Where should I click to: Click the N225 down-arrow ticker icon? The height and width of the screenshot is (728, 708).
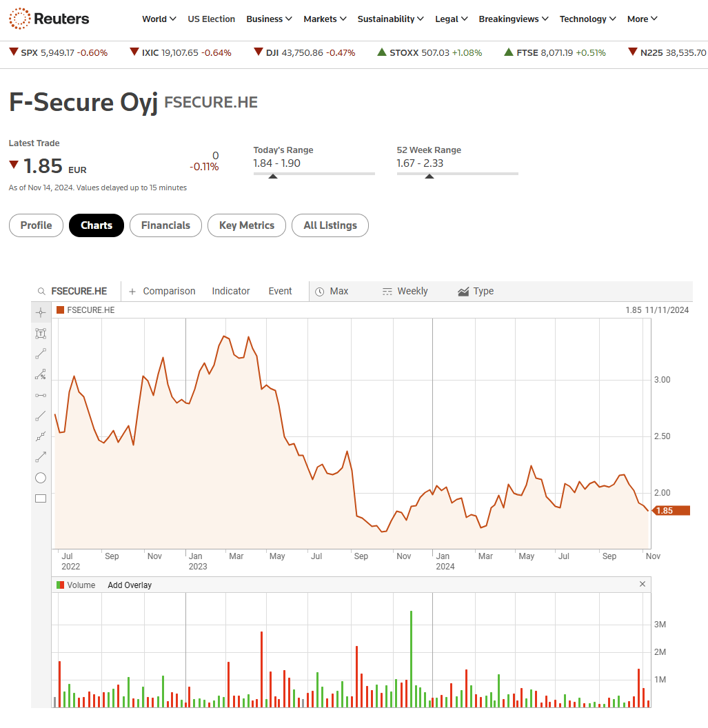(632, 52)
